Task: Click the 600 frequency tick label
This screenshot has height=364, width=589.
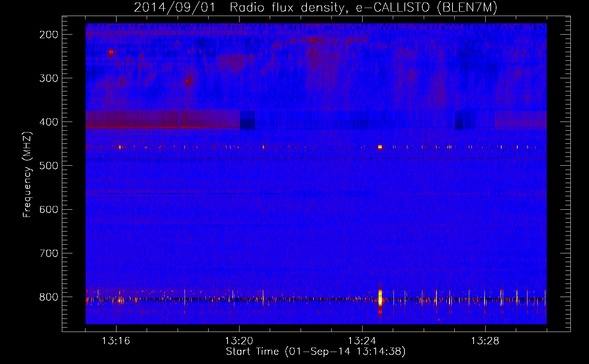Action: [49, 209]
